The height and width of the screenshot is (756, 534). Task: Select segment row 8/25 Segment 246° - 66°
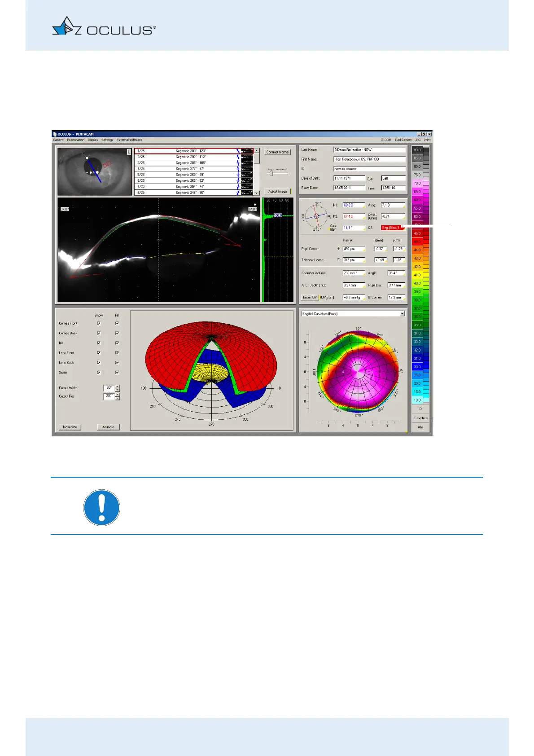pyautogui.click(x=194, y=192)
